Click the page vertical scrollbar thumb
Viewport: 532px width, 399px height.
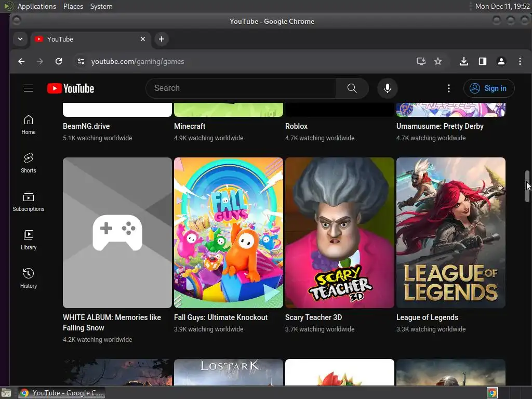tap(527, 186)
